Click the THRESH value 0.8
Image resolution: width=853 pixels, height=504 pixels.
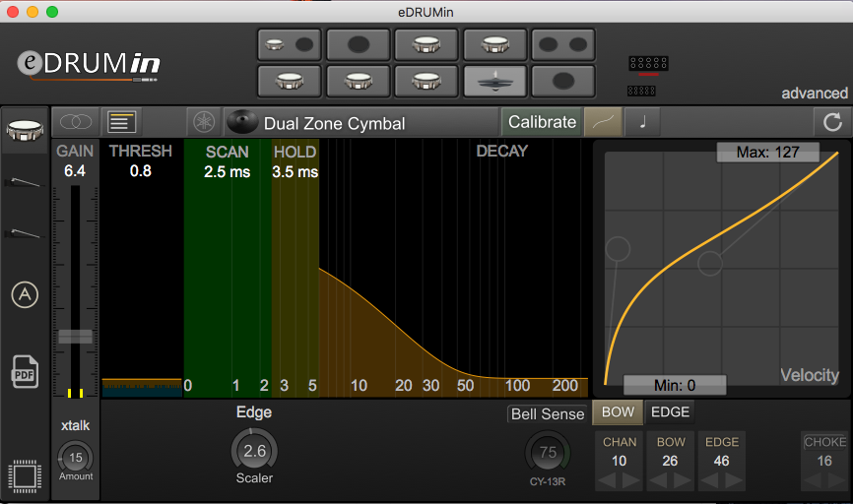pos(140,171)
